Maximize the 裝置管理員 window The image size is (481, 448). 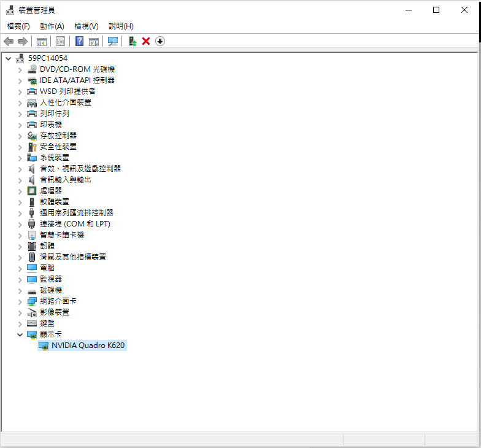point(436,10)
